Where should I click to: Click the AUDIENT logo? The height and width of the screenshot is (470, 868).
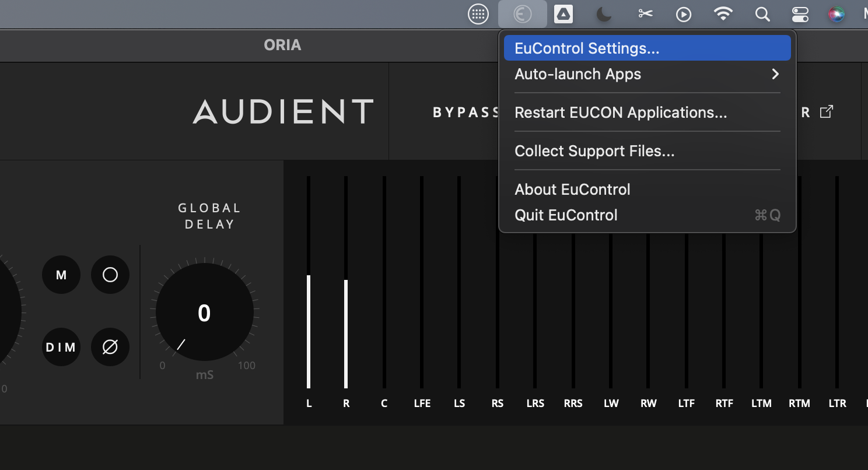pyautogui.click(x=283, y=111)
